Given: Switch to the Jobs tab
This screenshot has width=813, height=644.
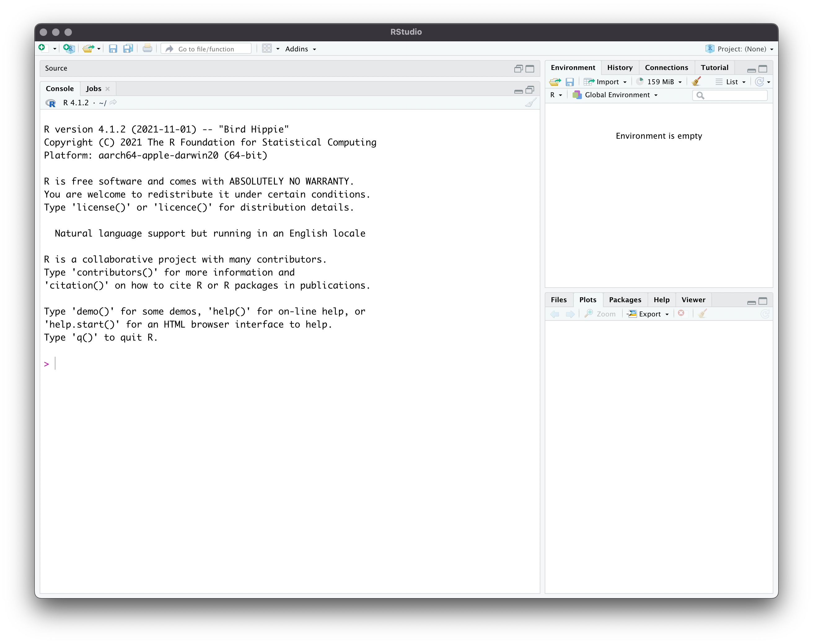Looking at the screenshot, I should [94, 89].
